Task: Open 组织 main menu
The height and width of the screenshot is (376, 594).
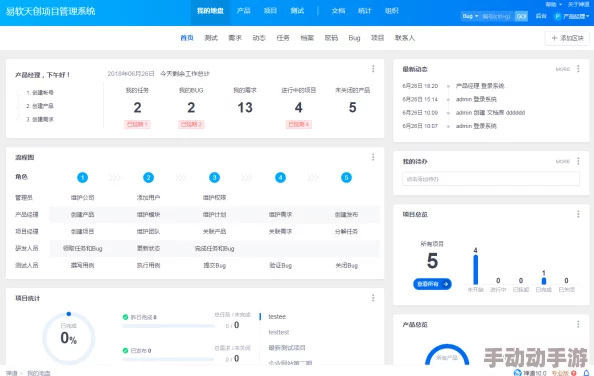Action: 391,11
